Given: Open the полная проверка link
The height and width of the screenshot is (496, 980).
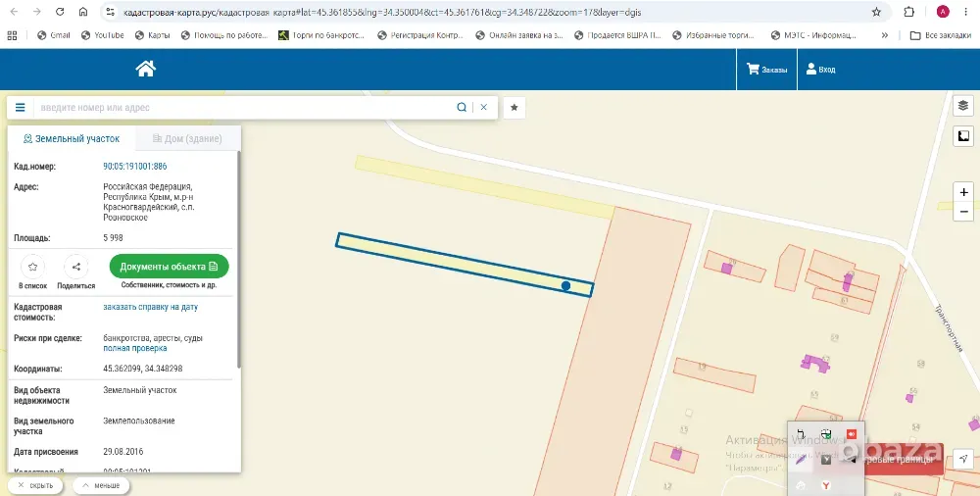Looking at the screenshot, I should point(135,348).
